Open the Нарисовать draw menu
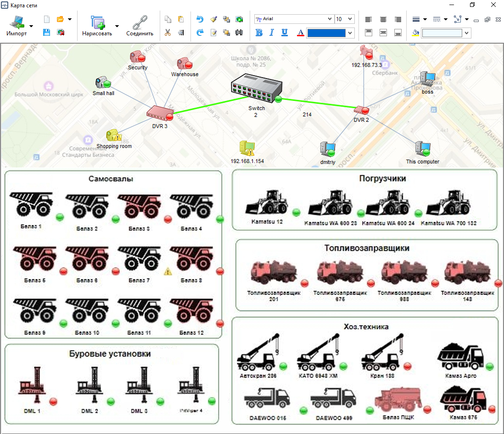The image size is (504, 434). point(97,25)
